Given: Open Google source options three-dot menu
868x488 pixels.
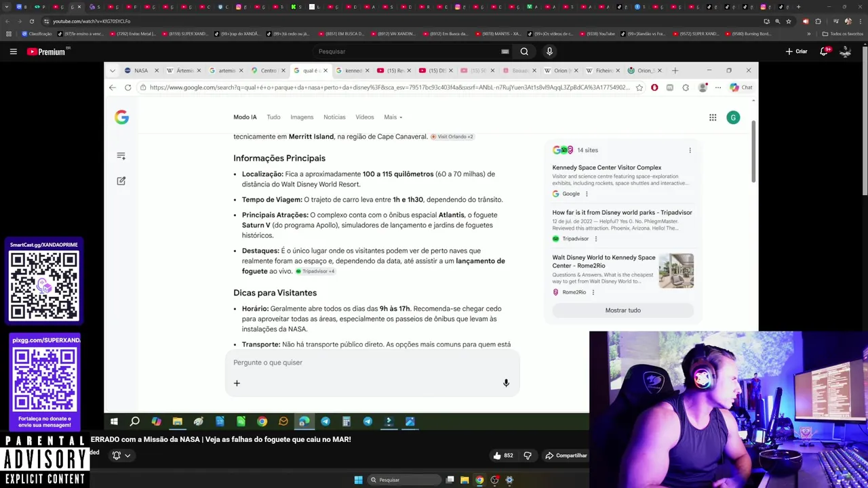Looking at the screenshot, I should pyautogui.click(x=587, y=194).
